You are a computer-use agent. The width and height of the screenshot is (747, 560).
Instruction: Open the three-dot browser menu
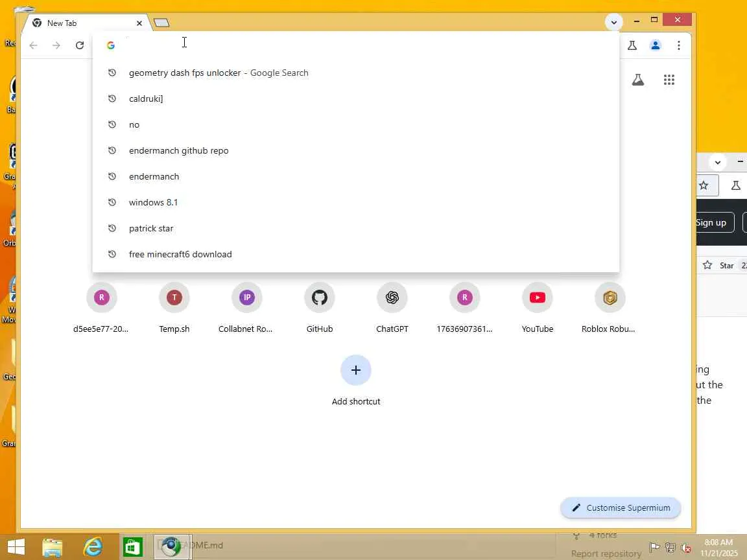(678, 45)
